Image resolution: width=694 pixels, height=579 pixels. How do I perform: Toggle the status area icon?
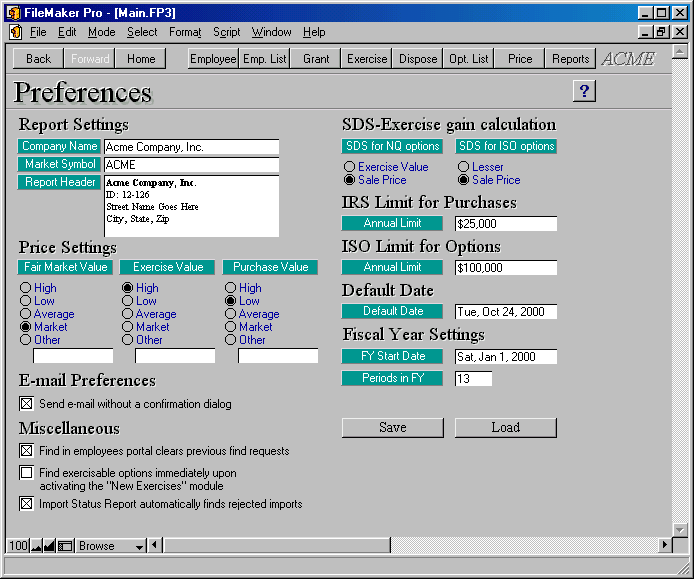[65, 546]
